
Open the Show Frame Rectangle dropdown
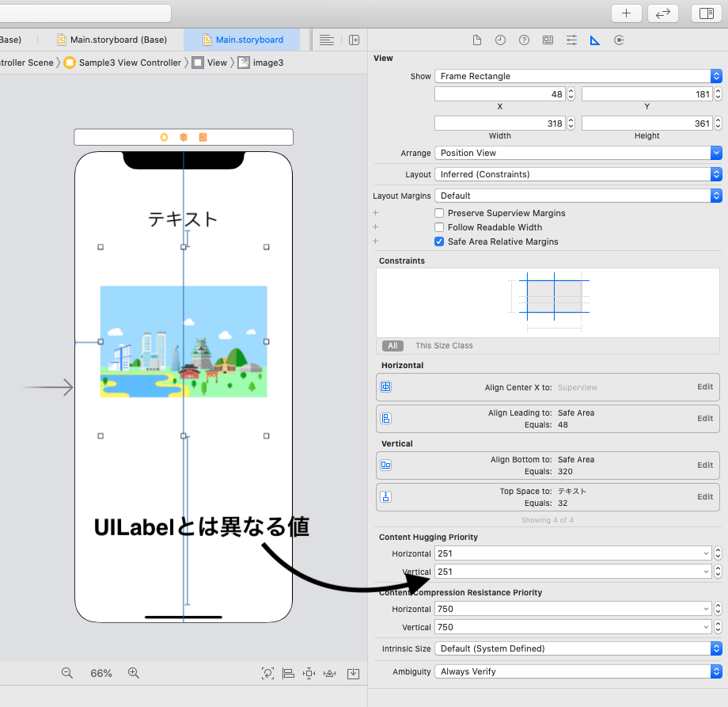pyautogui.click(x=578, y=76)
